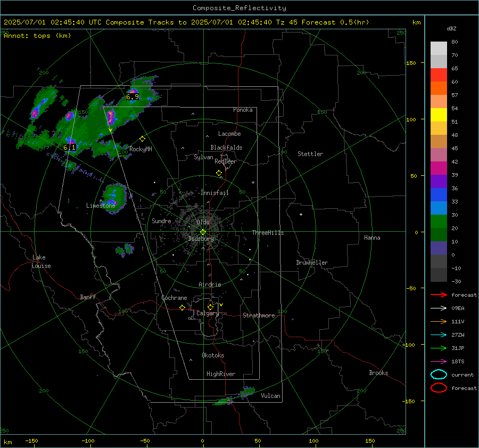Click the Sundre town label
The height and width of the screenshot is (448, 479).
[161, 221]
